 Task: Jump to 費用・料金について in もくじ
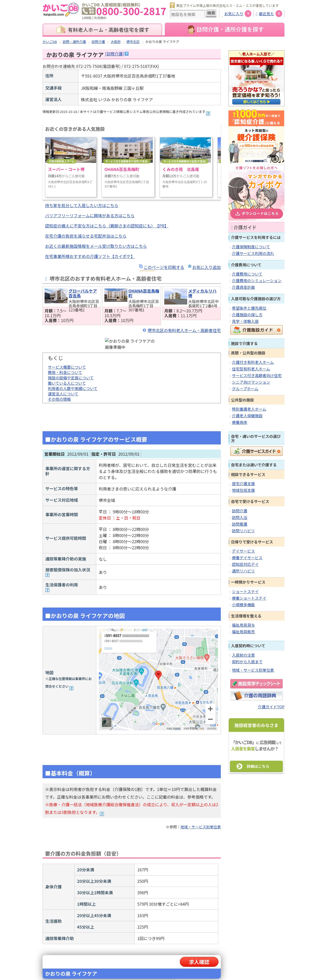pos(65,372)
